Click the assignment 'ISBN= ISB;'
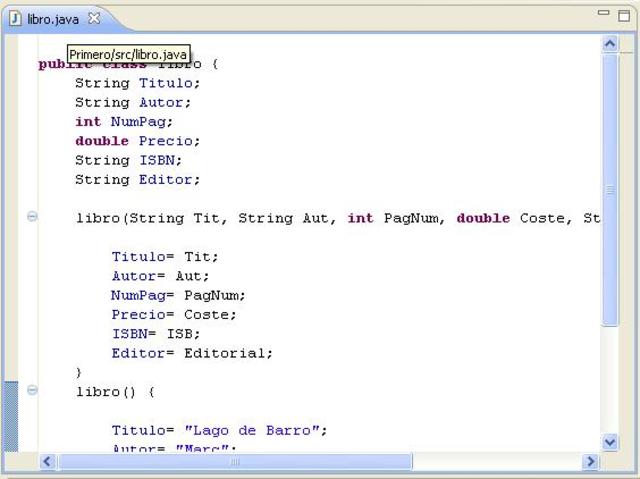640x479 pixels. (156, 334)
